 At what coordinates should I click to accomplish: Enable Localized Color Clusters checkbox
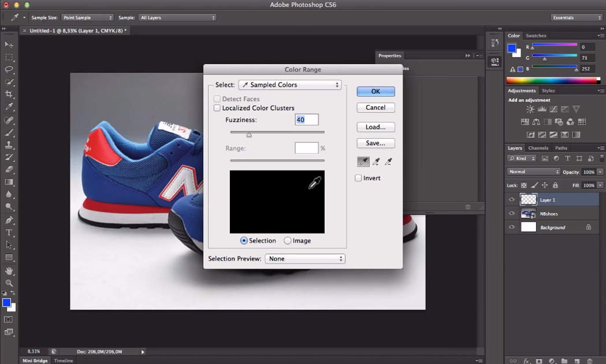tap(217, 108)
